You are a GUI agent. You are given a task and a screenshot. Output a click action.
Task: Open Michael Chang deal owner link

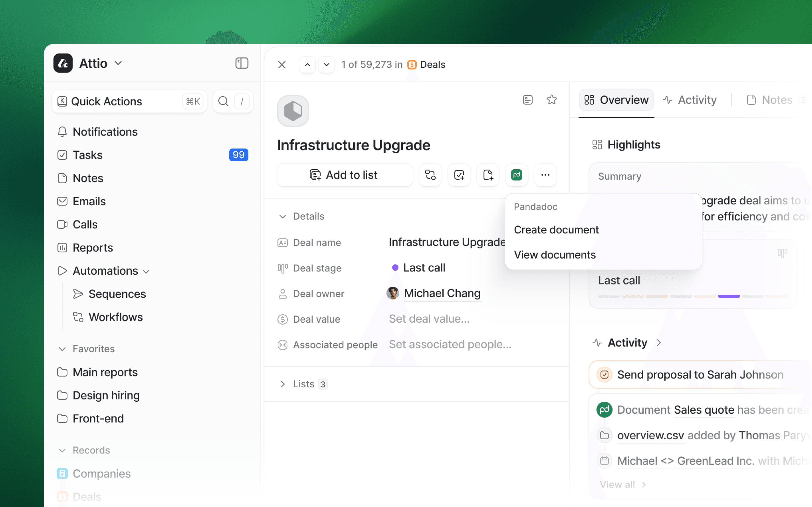click(x=442, y=293)
